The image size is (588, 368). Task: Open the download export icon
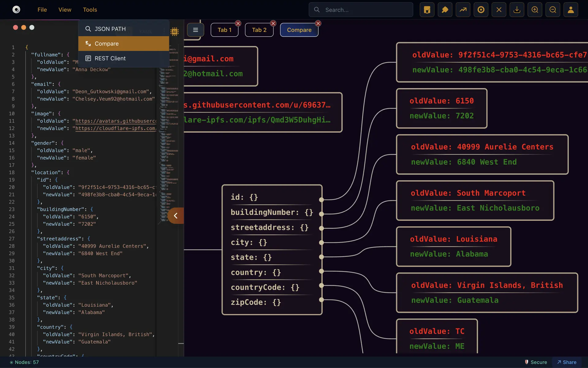(x=517, y=10)
